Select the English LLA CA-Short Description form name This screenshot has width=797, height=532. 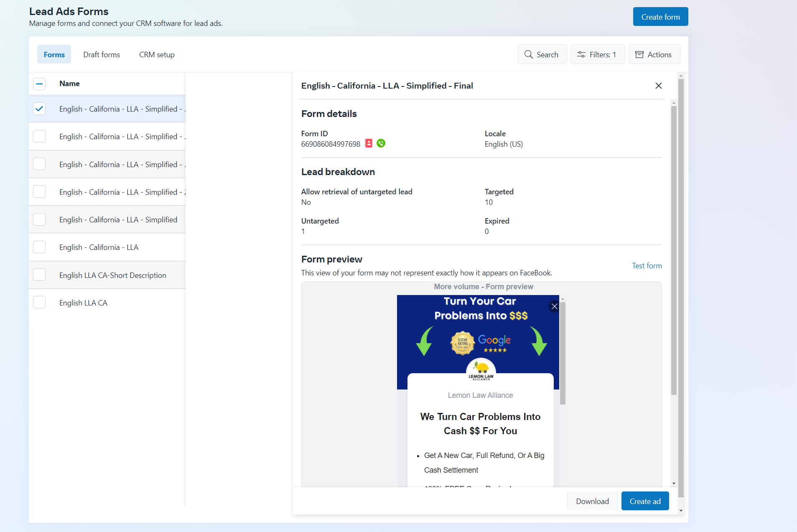pyautogui.click(x=113, y=275)
